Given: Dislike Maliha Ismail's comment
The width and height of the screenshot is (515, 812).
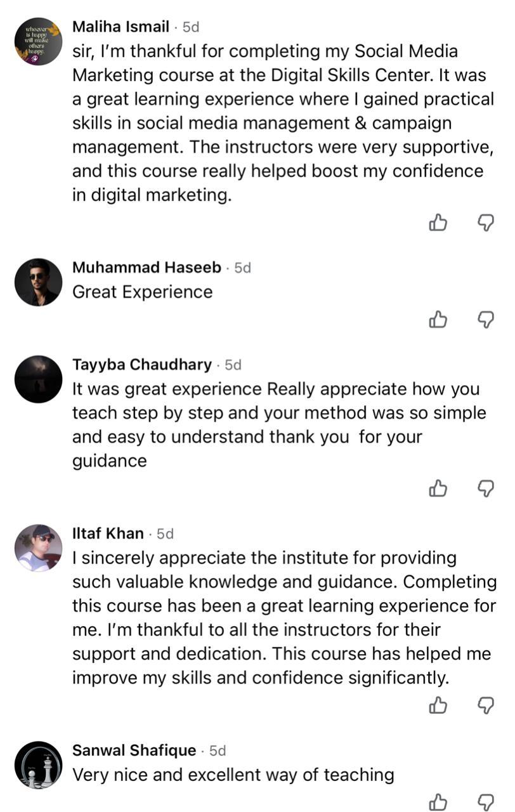Looking at the screenshot, I should click(485, 223).
